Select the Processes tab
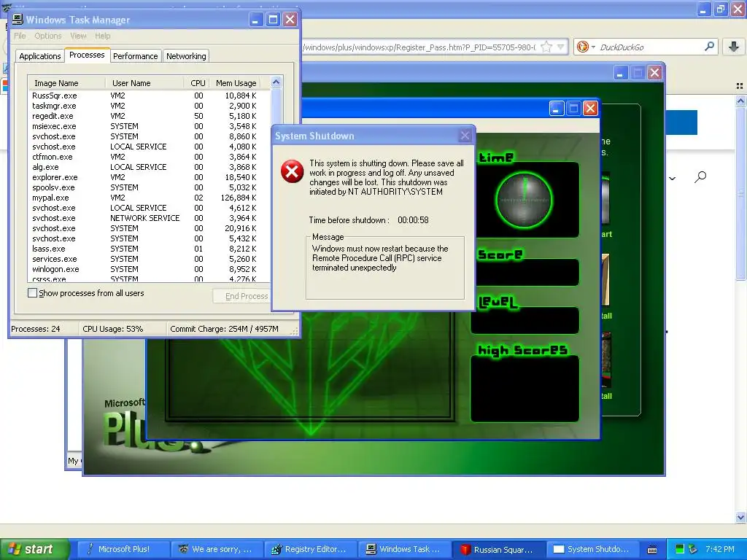 tap(87, 55)
